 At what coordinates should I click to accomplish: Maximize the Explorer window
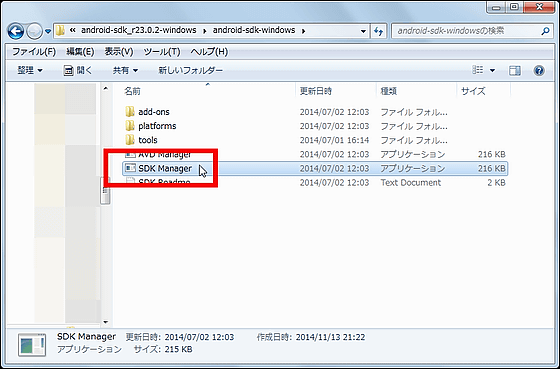514,7
